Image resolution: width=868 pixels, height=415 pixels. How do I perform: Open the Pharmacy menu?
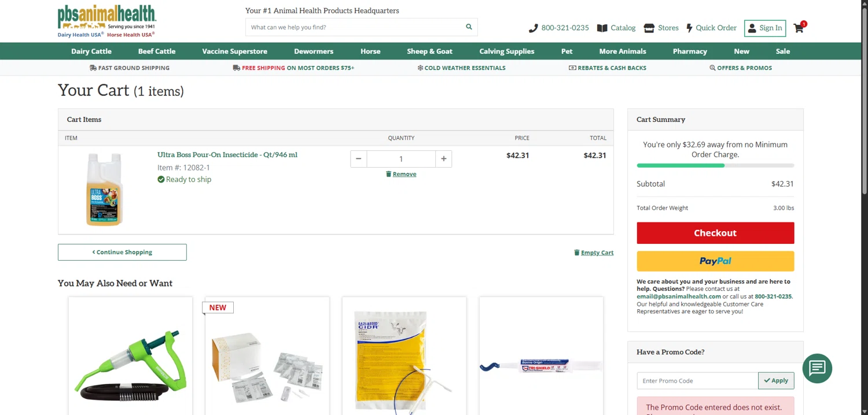[x=690, y=51]
